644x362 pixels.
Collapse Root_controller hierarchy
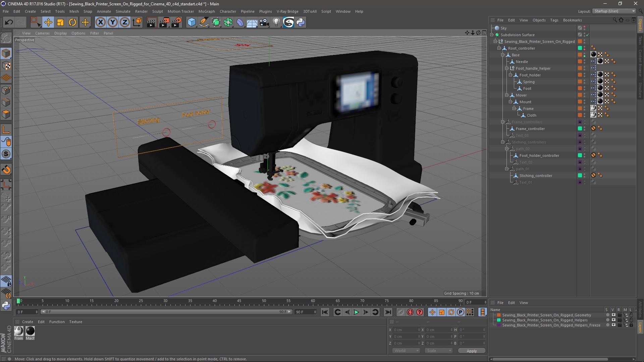(499, 48)
